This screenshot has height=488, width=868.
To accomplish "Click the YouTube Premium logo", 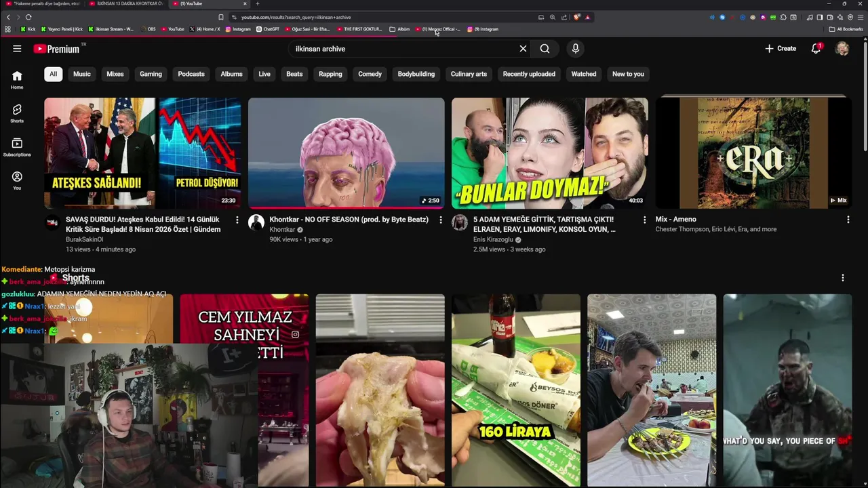I will point(56,49).
